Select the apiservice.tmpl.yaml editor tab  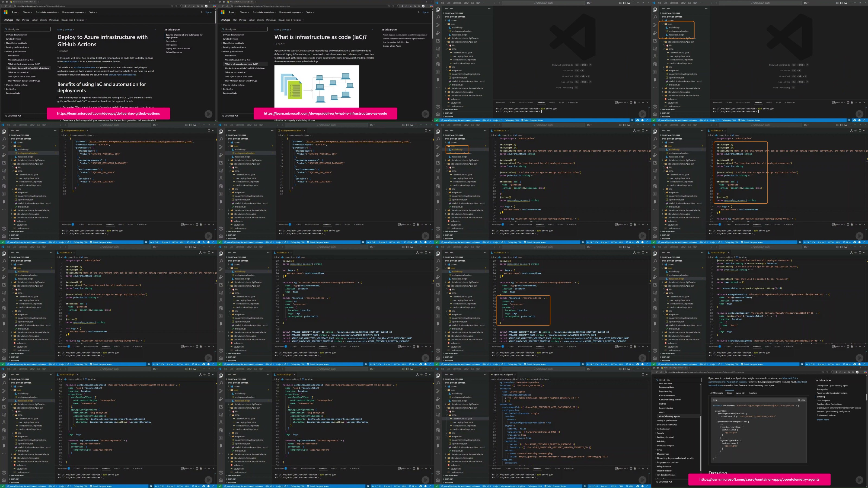click(x=503, y=374)
